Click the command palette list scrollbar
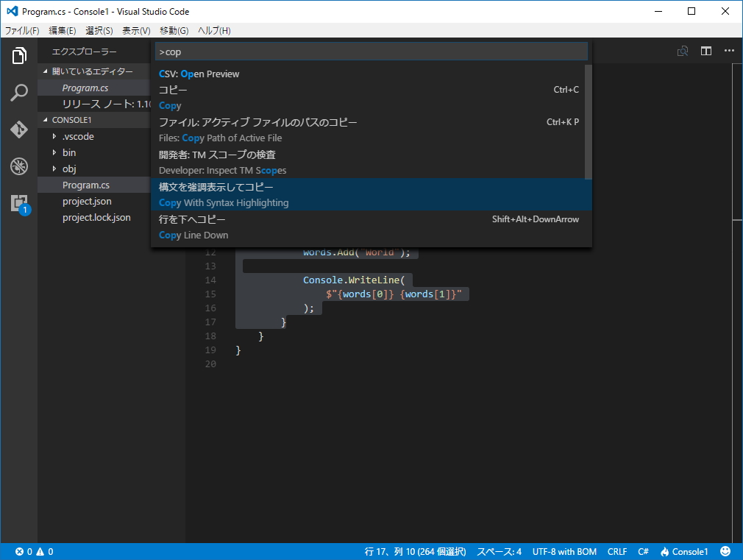Viewport: 743px width, 560px height. click(x=589, y=122)
